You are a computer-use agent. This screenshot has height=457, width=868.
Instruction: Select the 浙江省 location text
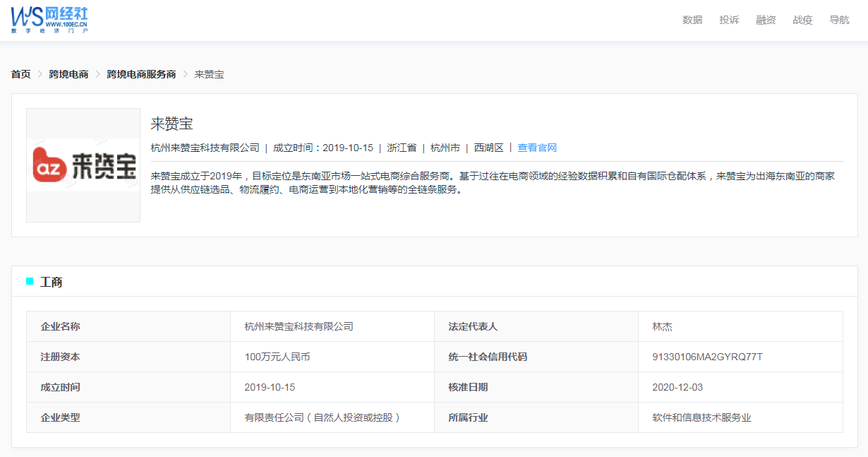402,148
